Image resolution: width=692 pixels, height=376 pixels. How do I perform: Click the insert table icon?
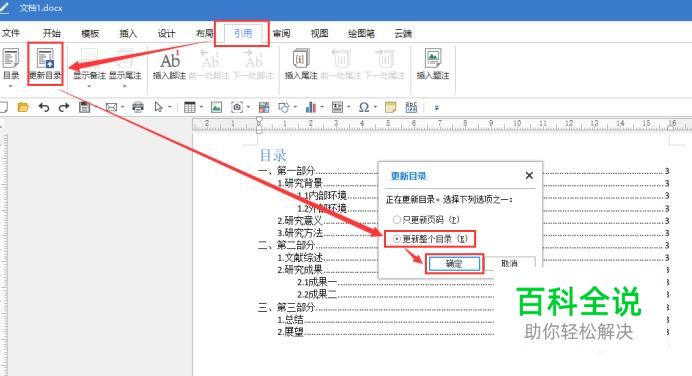pos(190,107)
